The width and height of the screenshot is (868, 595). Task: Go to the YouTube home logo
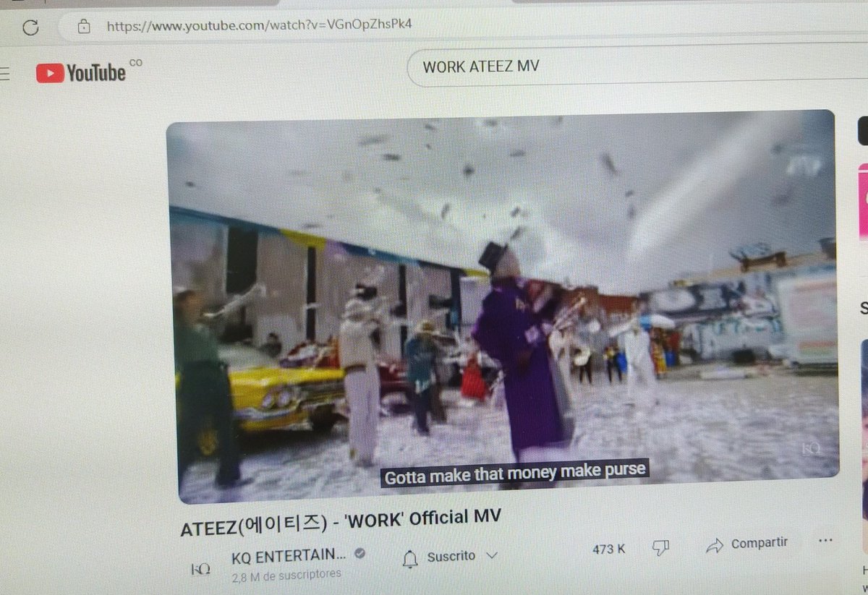click(x=81, y=72)
